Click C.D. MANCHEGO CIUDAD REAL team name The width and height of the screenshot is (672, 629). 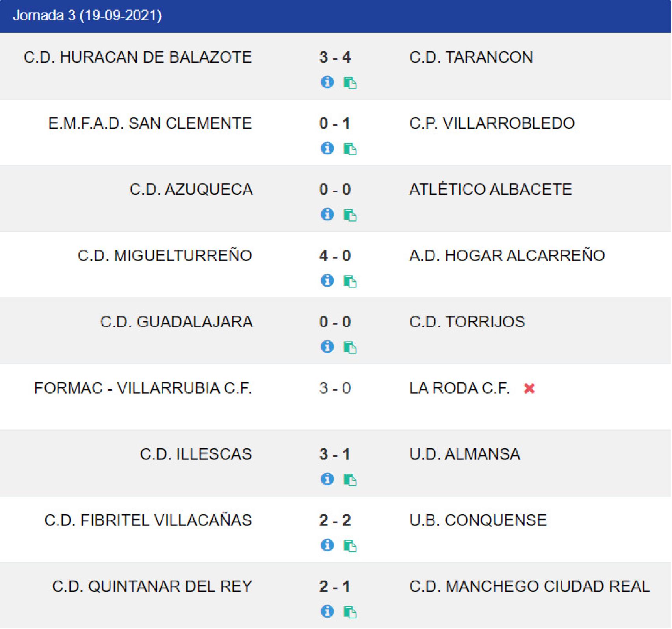tap(529, 586)
